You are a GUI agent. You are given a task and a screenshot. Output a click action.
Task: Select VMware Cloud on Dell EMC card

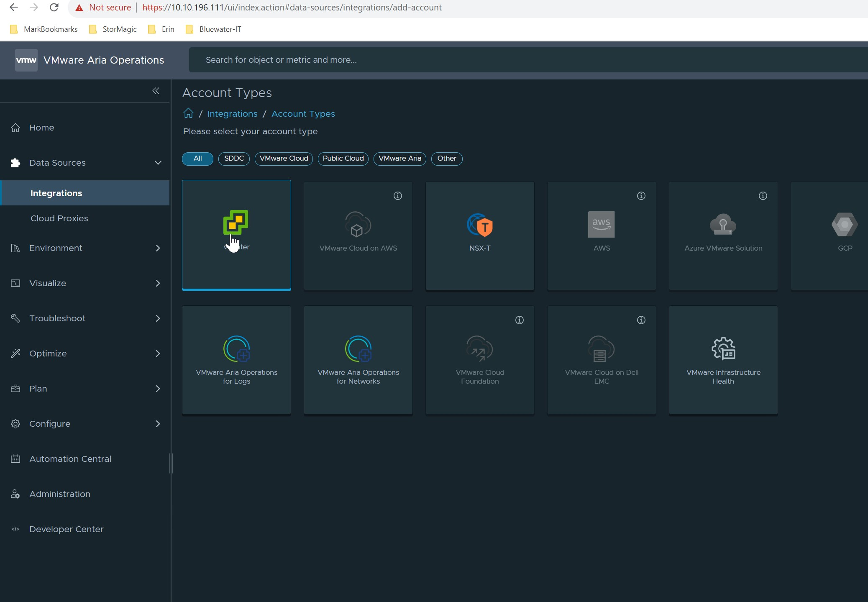coord(602,360)
